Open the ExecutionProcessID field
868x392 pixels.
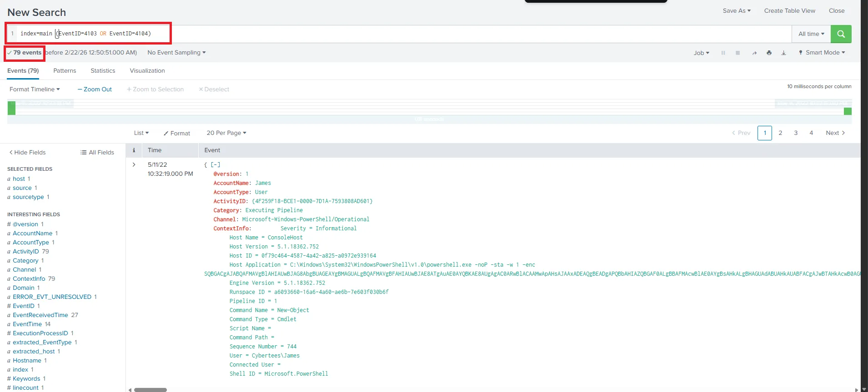click(x=40, y=333)
